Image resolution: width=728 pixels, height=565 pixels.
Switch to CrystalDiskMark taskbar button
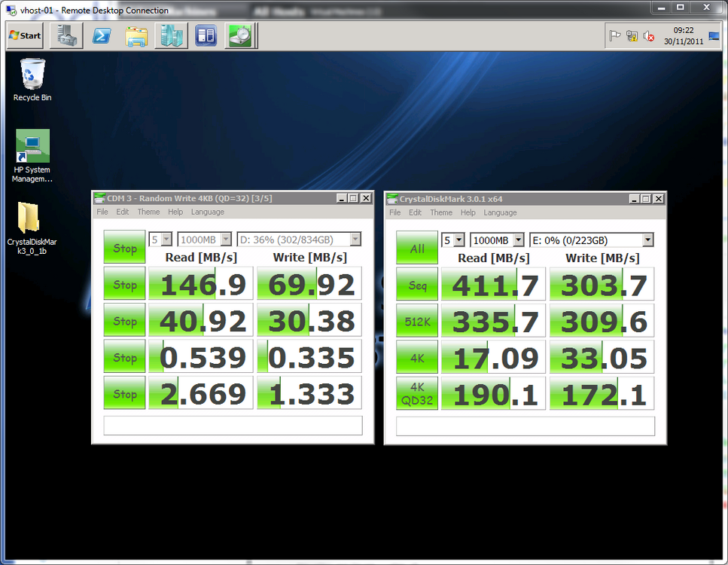click(x=240, y=35)
